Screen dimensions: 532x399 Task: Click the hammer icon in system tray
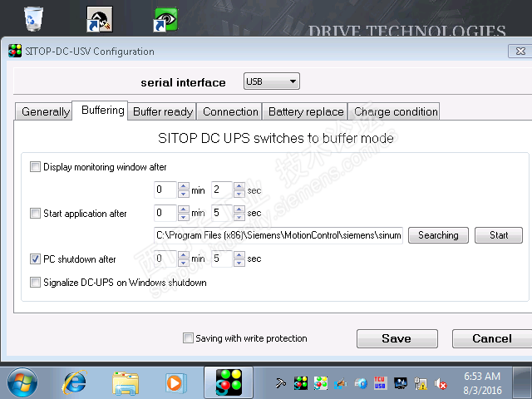pos(281,383)
